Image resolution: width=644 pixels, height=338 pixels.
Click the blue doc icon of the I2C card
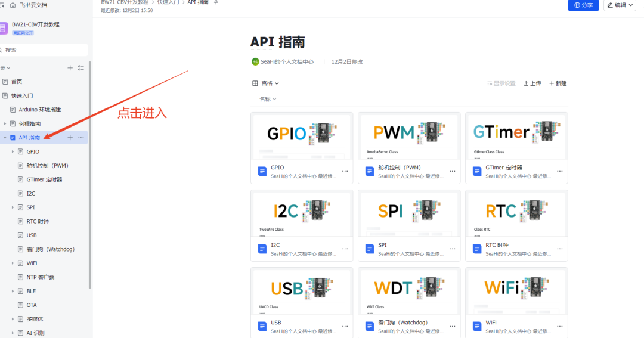[262, 249]
